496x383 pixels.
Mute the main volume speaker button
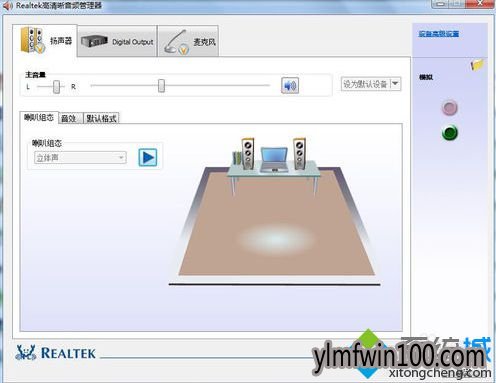pos(290,85)
